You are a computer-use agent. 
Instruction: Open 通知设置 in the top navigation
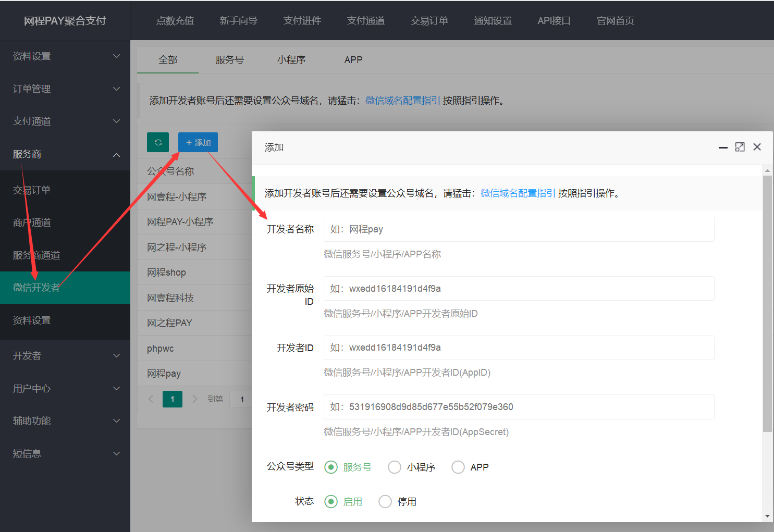tap(493, 20)
